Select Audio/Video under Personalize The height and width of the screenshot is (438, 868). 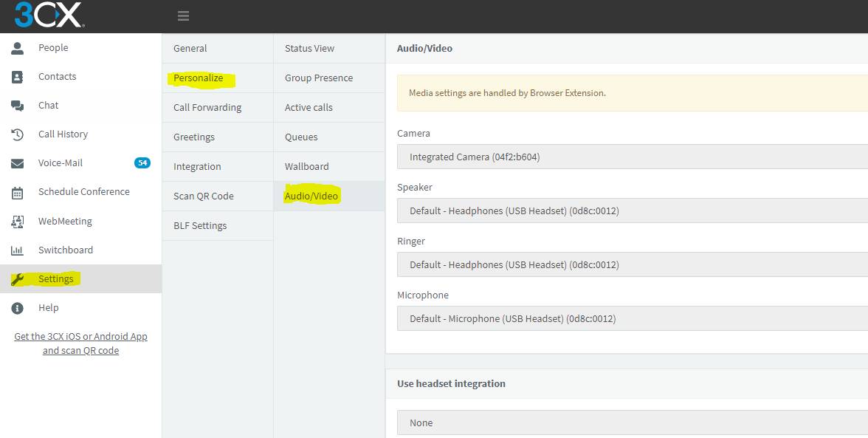click(x=329, y=196)
